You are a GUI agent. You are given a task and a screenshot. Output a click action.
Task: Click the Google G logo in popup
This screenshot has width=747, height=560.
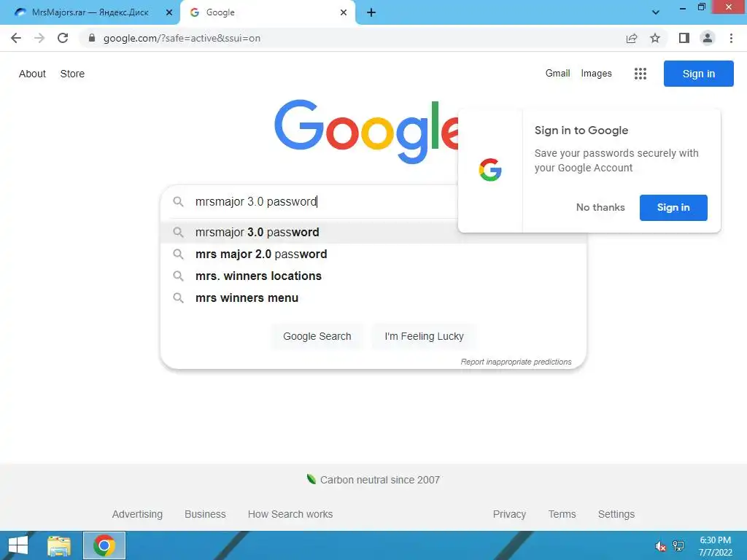pyautogui.click(x=490, y=170)
